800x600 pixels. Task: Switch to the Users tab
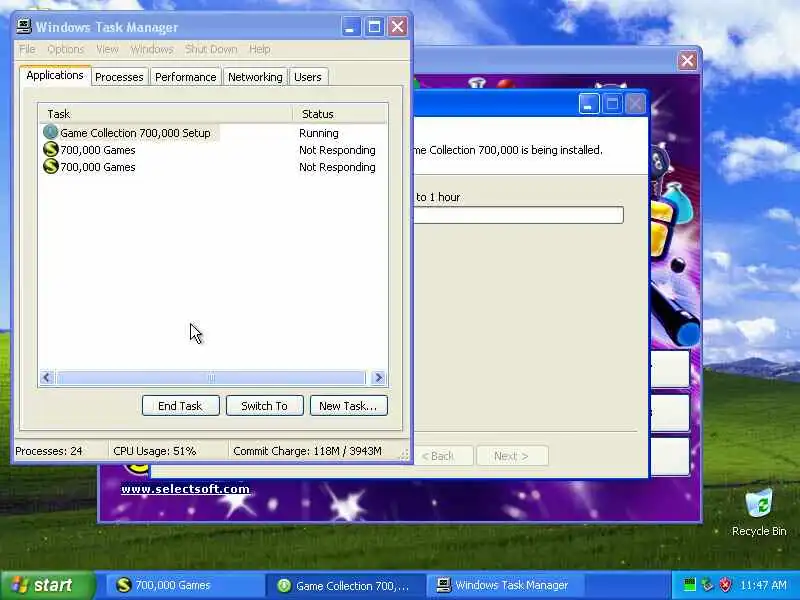click(308, 77)
